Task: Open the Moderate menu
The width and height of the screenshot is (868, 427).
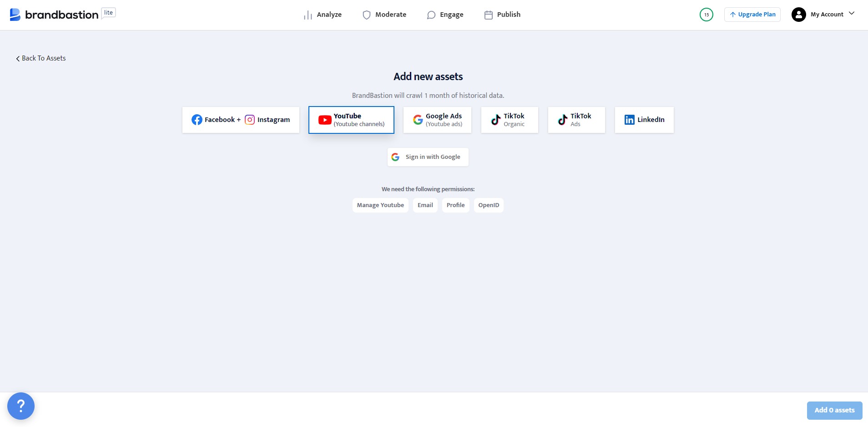Action: pos(384,15)
